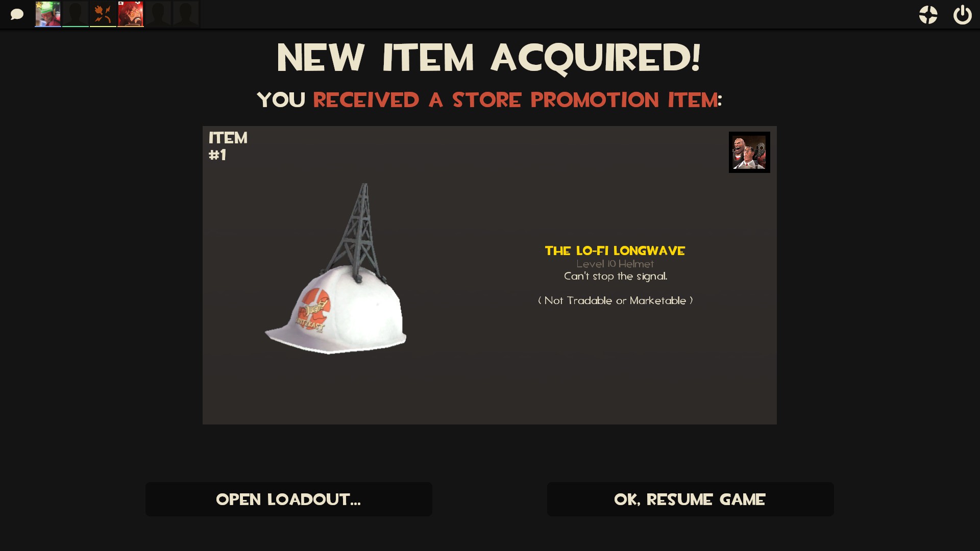Click The Lo-Fi Longwave item name
Image resolution: width=980 pixels, height=551 pixels.
615,251
